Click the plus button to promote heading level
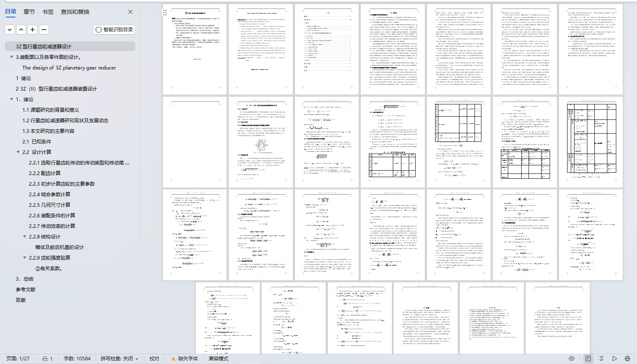 coord(32,29)
